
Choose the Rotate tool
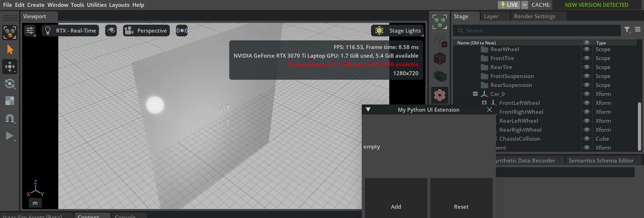10,84
